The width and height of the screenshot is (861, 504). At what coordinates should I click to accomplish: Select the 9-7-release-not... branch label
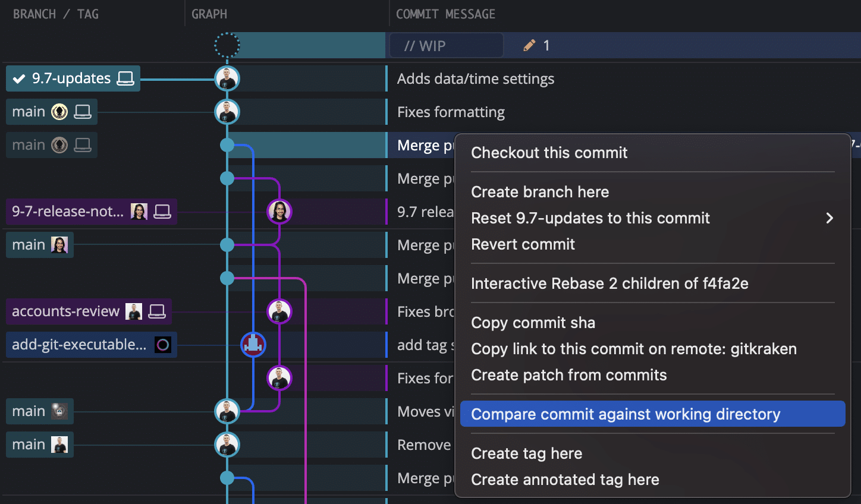[x=68, y=212]
